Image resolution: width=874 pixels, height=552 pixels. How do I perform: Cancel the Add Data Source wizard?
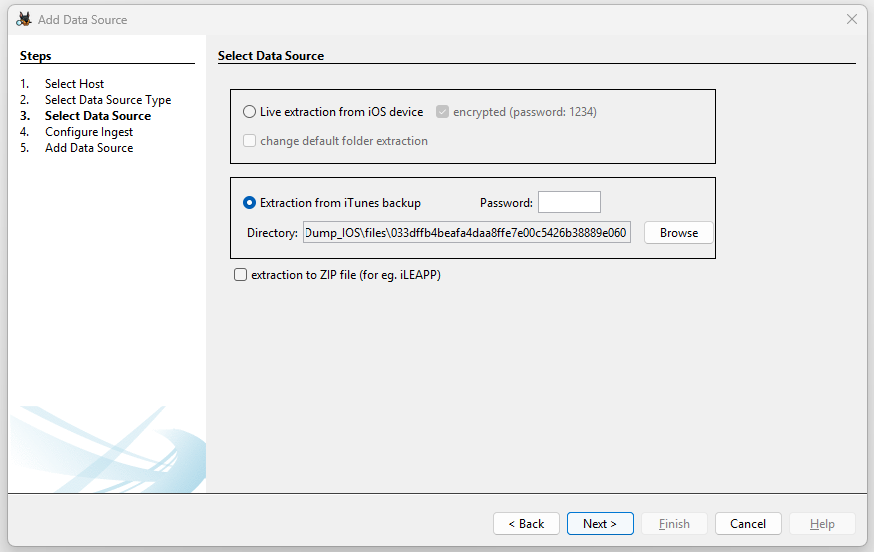click(x=748, y=524)
